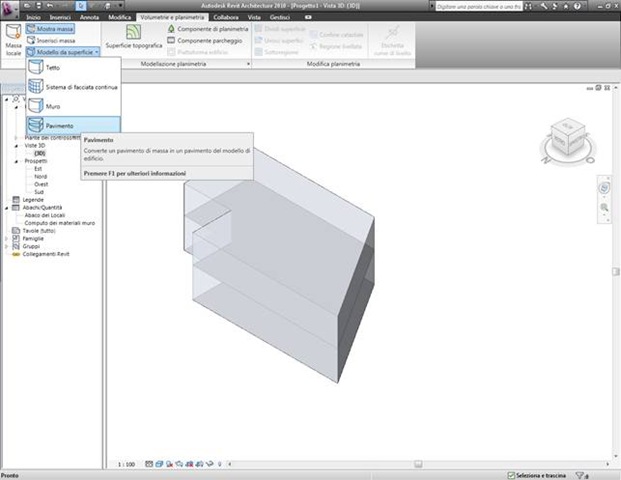Screen dimensions: 621x480
Task: Open the SteeringWheels navigation bar icon
Action: pos(604,188)
